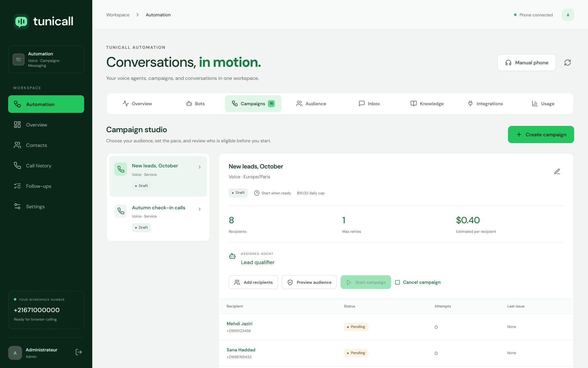
Task: Open Contacts in the sidebar
Action: pyautogui.click(x=46, y=145)
